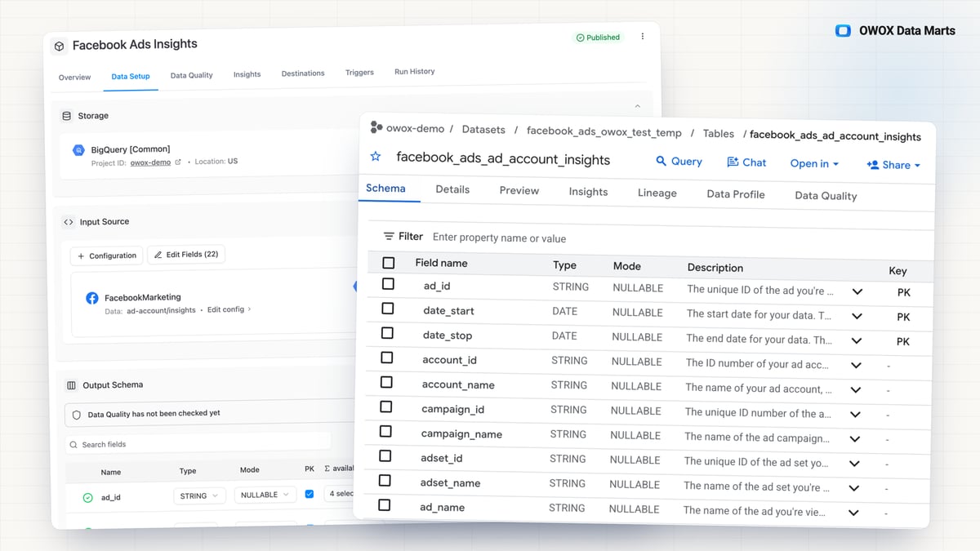Click the Insights tab in the BigQuery panel

(x=588, y=192)
